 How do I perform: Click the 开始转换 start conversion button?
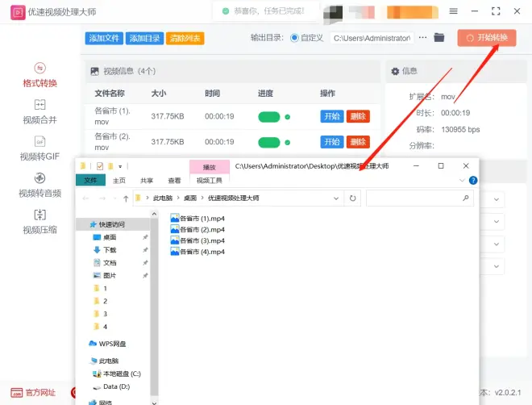pos(487,38)
